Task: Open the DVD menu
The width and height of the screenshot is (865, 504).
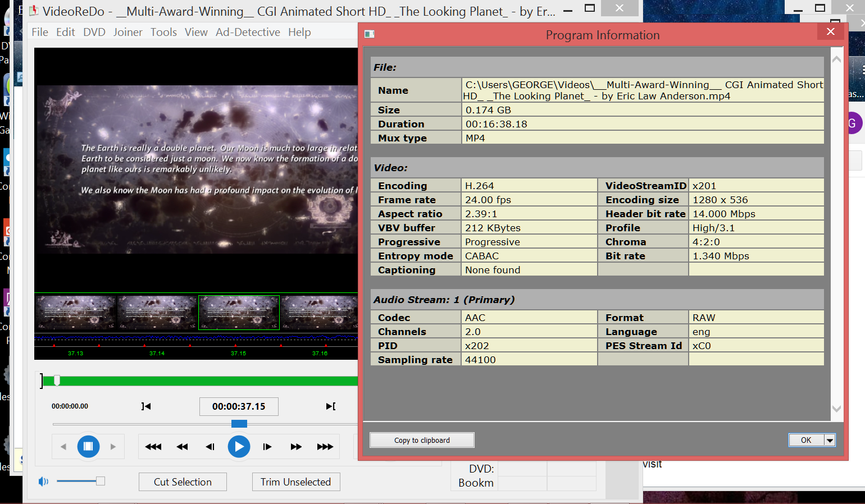Action: (94, 32)
